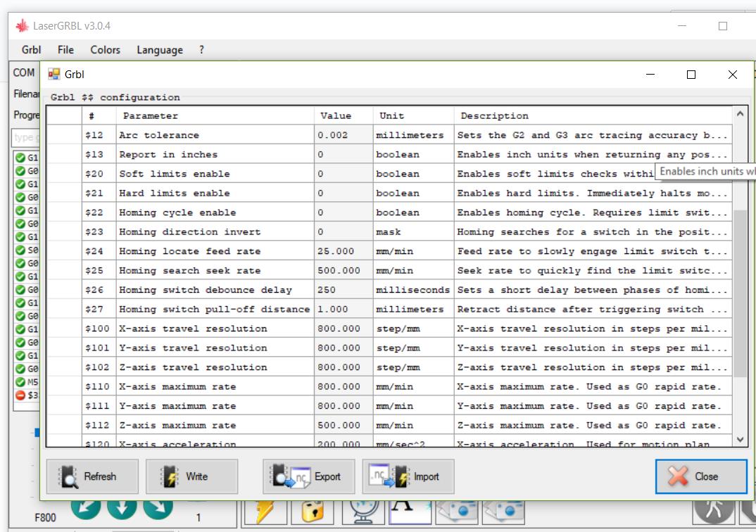Click the "Homing switch debounce delay" parameter name
This screenshot has height=532, width=756.
tap(206, 290)
